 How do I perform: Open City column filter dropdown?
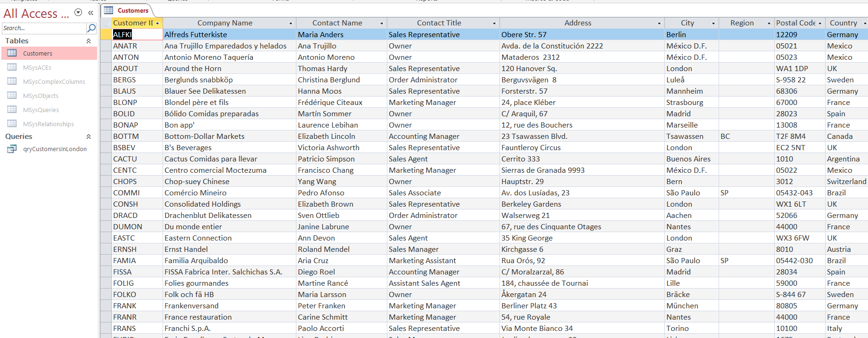coord(713,23)
